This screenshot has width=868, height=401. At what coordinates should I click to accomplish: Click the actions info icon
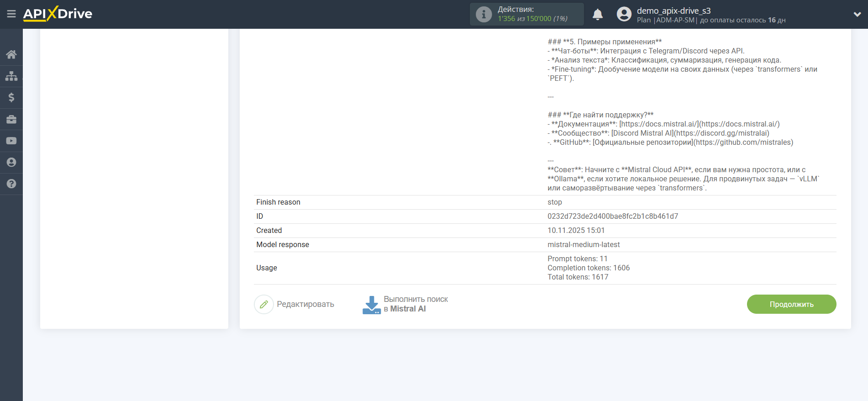484,15
